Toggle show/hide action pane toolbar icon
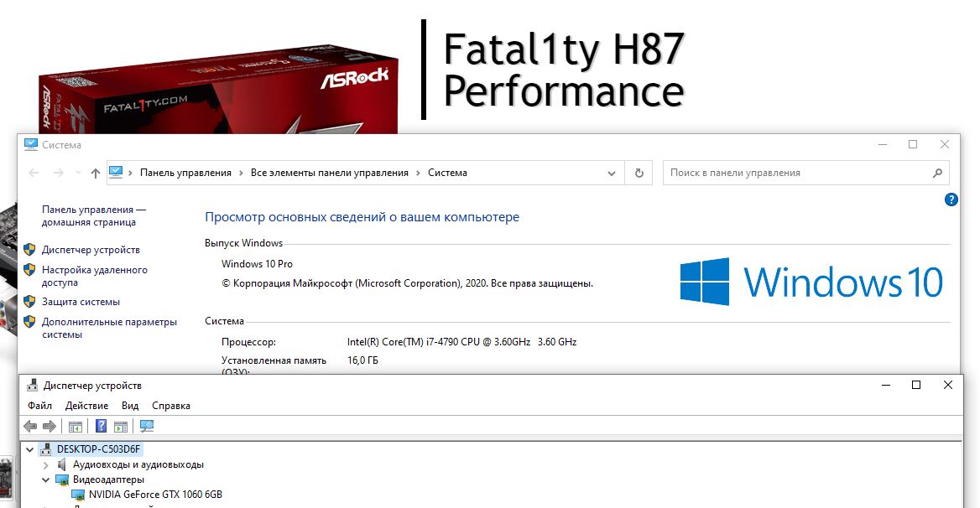980x508 pixels. point(121,427)
